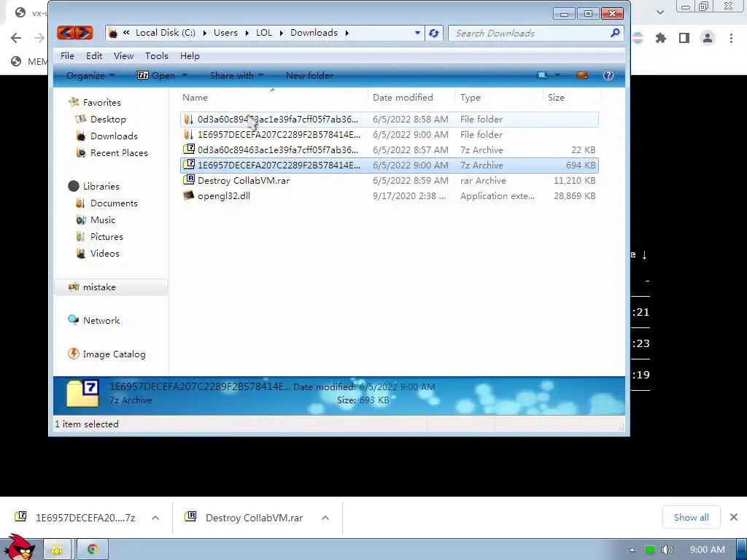Viewport: 747px width, 560px height.
Task: Open the Help menu
Action: [x=190, y=55]
